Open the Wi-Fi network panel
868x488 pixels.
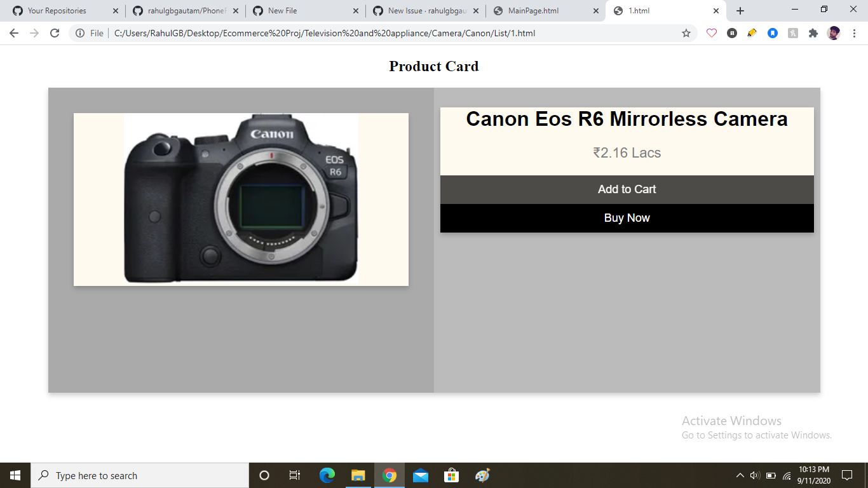[787, 475]
